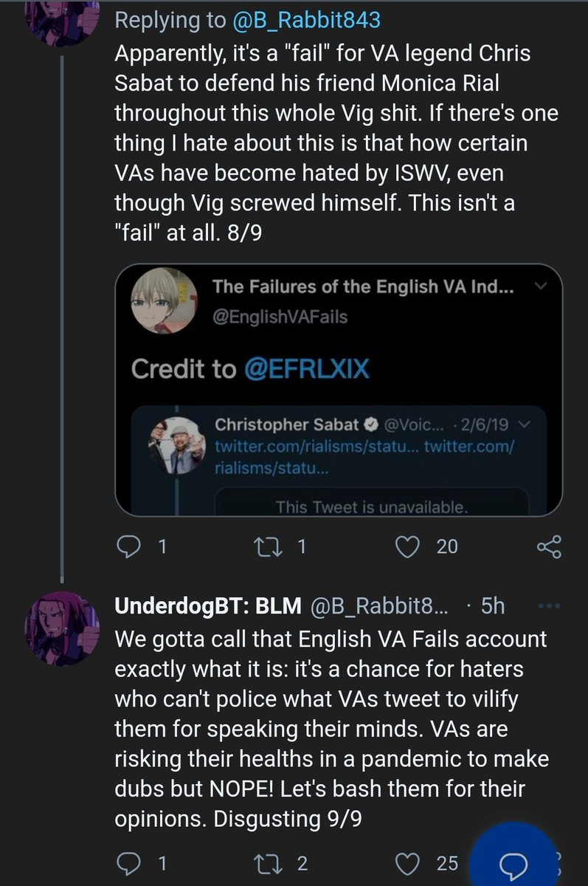Open the @EFRLXIX mention link
The image size is (588, 886).
click(307, 369)
